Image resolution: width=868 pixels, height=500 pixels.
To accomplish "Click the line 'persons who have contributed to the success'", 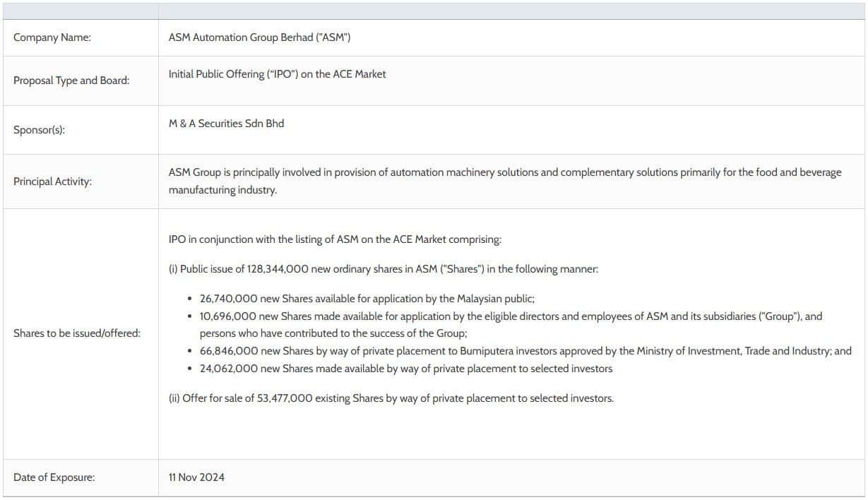I will coord(333,333).
